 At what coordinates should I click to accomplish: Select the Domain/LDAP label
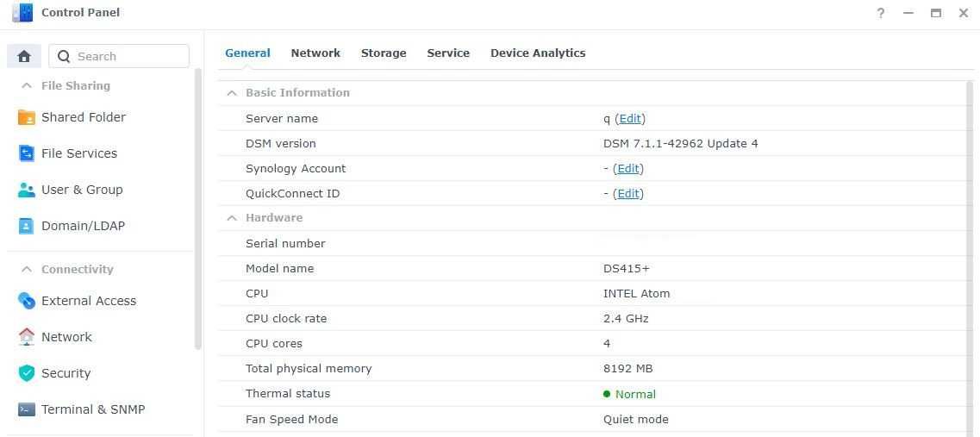point(83,227)
